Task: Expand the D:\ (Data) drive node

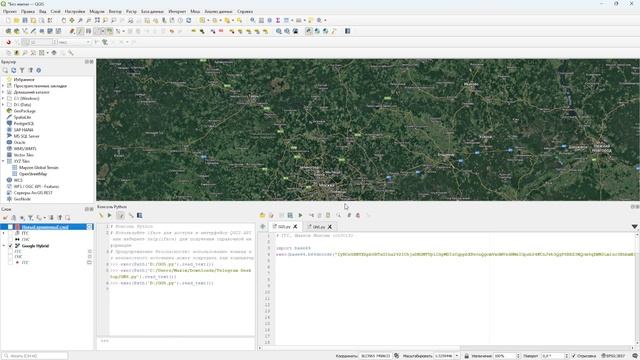Action: pyautogui.click(x=3, y=105)
